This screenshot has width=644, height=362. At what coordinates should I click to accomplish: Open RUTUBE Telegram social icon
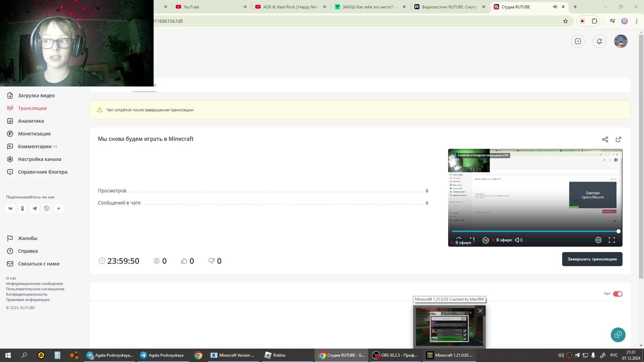point(35,208)
